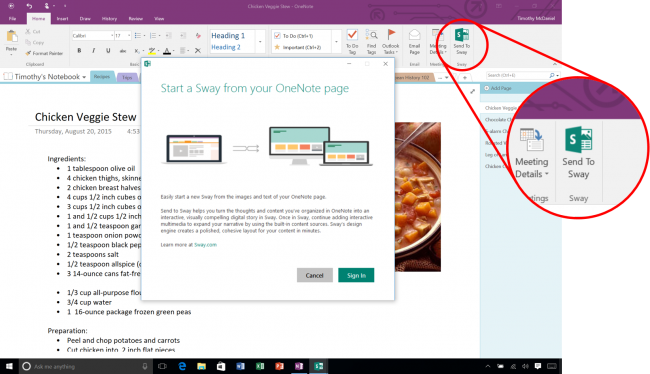Follow the Sway.com link

(206, 245)
